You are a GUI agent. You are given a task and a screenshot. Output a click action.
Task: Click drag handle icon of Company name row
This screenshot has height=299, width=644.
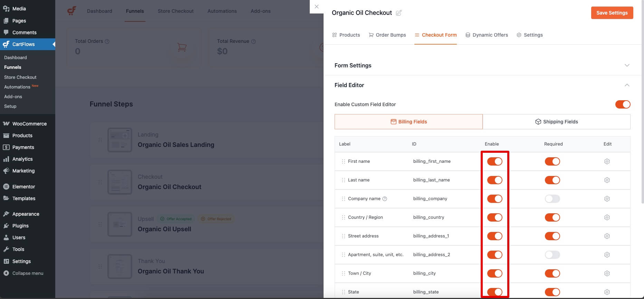tap(343, 199)
